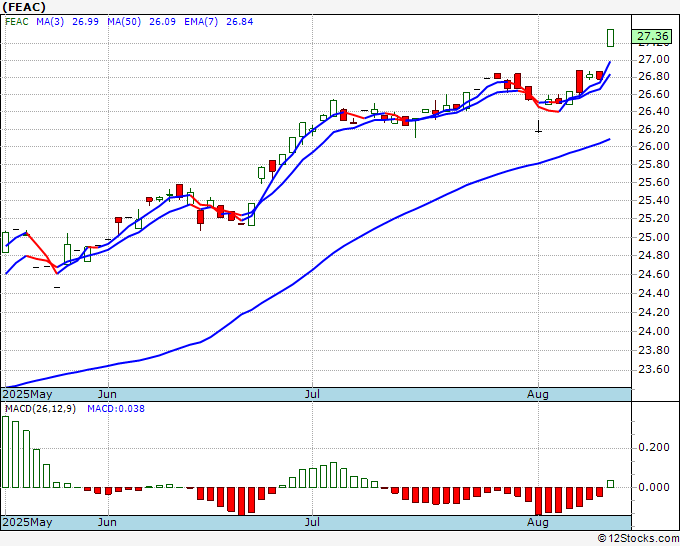Click the Aug label on price chart axis
680x546 pixels.
click(538, 394)
